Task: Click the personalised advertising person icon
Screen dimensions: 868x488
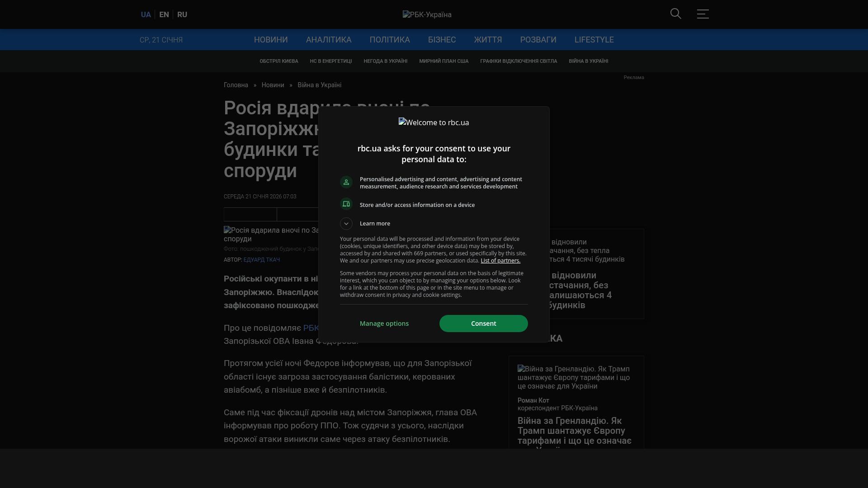Action: coord(346,182)
